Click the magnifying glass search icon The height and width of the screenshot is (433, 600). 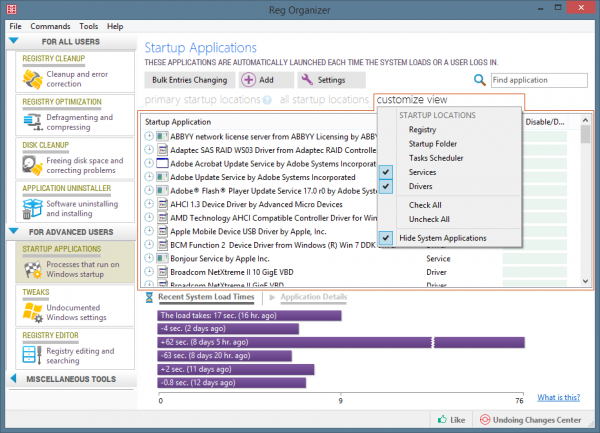(x=481, y=80)
